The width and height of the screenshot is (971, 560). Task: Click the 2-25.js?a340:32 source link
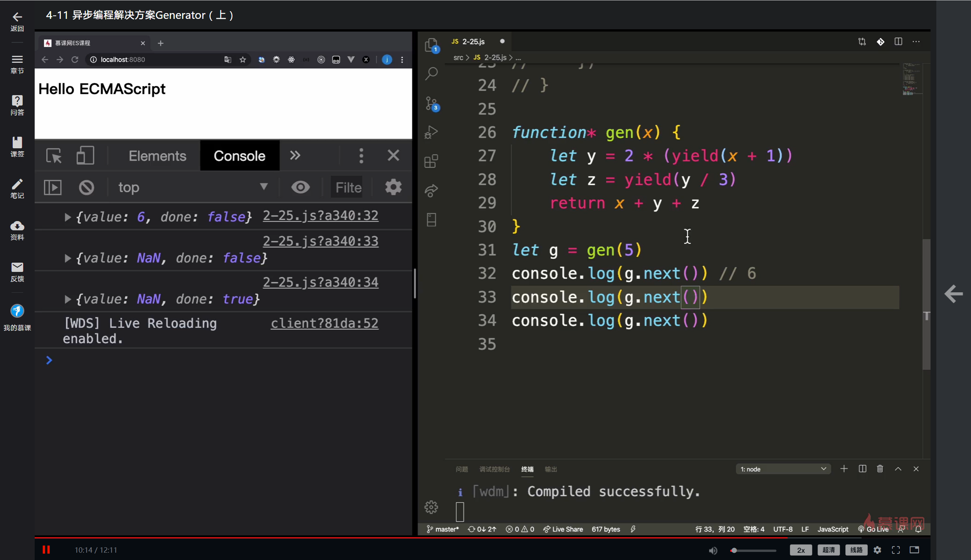[320, 216]
